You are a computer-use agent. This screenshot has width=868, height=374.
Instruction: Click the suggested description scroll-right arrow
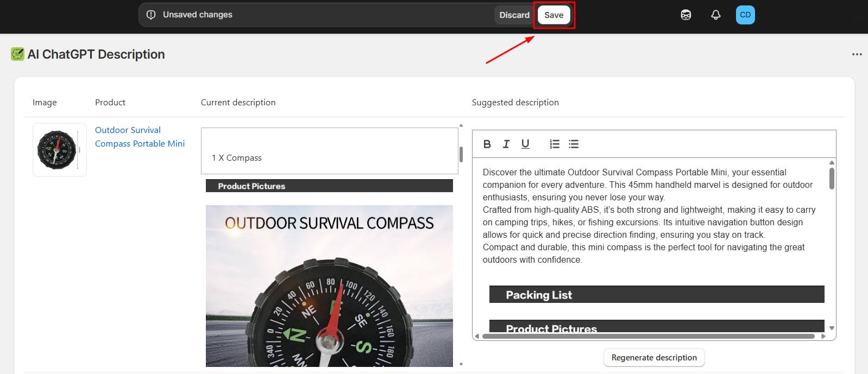pyautogui.click(x=823, y=337)
